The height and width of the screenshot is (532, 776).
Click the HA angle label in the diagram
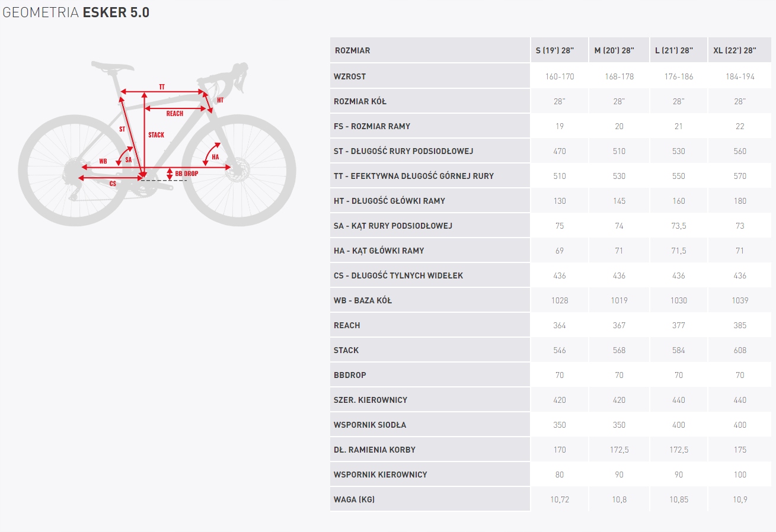tap(215, 157)
